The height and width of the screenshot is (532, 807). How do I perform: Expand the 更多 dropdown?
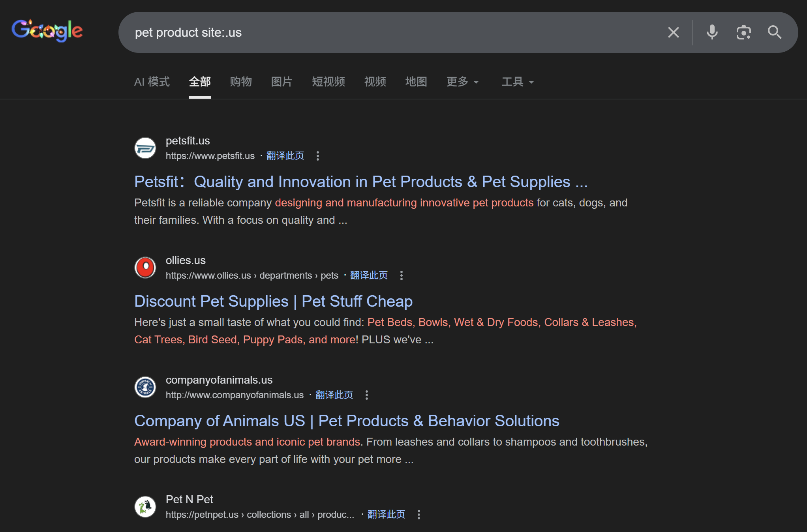pyautogui.click(x=463, y=82)
